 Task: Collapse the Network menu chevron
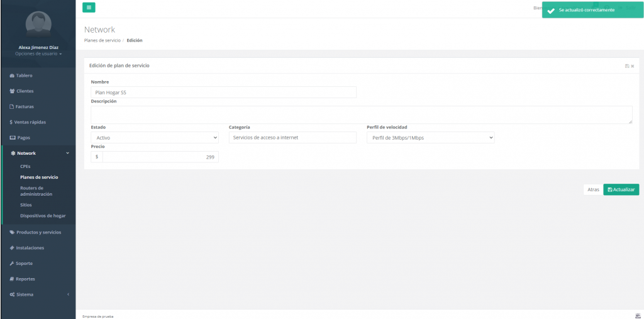tap(68, 154)
